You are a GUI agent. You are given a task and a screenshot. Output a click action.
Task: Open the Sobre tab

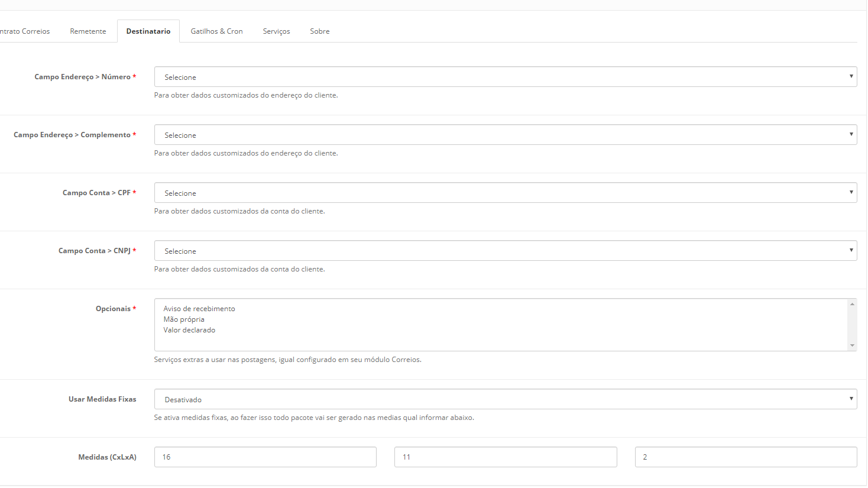320,31
